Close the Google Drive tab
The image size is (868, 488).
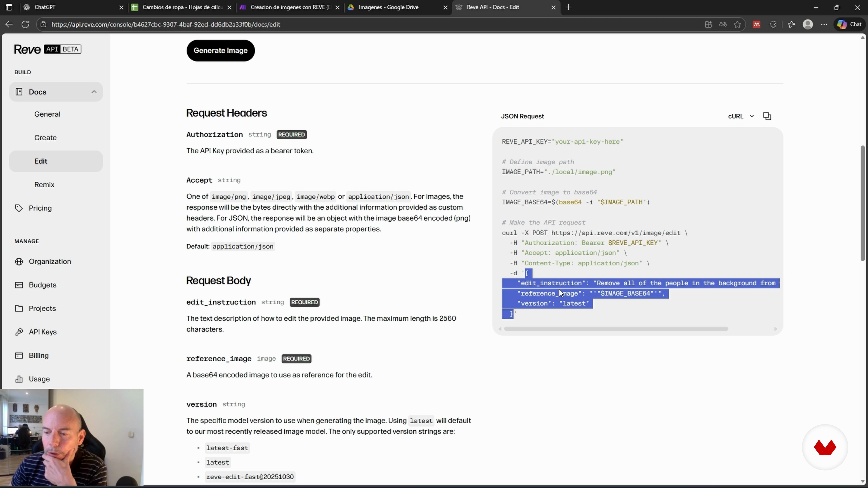tap(446, 7)
